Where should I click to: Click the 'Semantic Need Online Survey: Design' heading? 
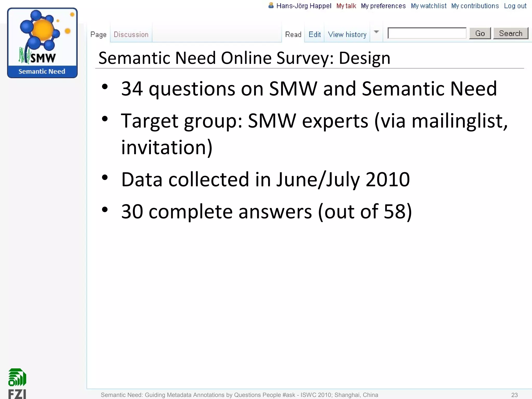(244, 58)
